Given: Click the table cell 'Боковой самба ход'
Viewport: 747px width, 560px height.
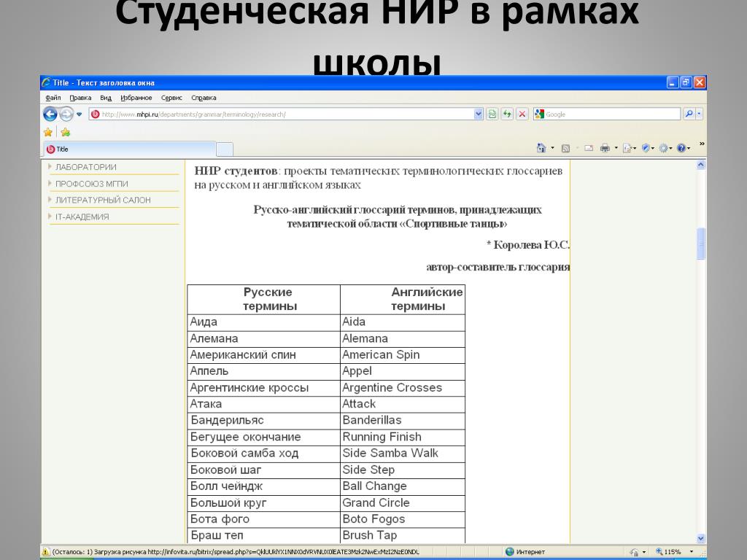Looking at the screenshot, I should pos(264,454).
